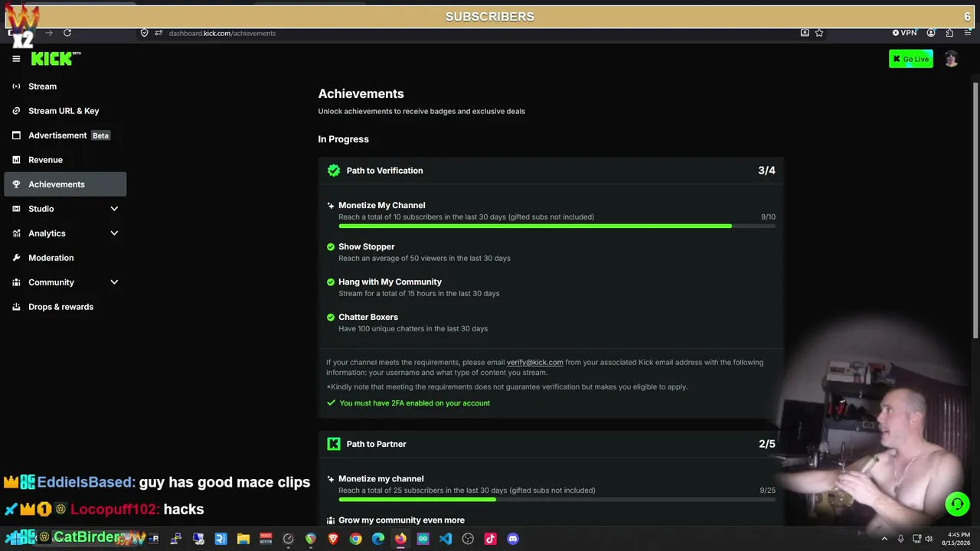This screenshot has width=980, height=551.
Task: Open the Stream page in sidebar
Action: (65, 86)
